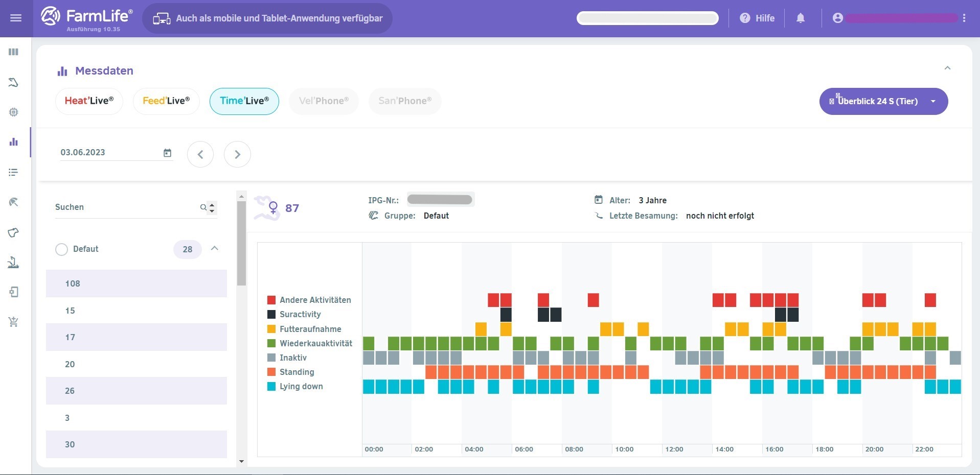980x475 pixels.
Task: Open the shopping cart sidebar icon
Action: tap(14, 322)
